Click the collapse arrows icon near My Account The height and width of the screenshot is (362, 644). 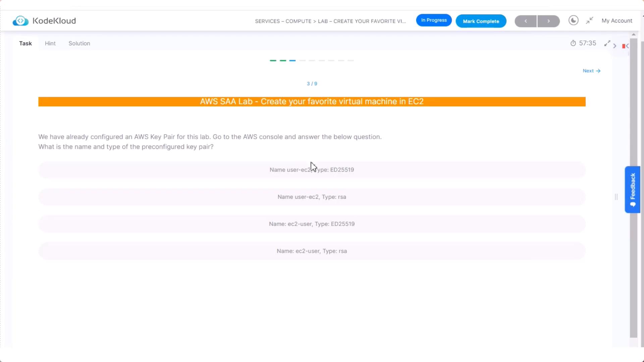[x=590, y=20]
